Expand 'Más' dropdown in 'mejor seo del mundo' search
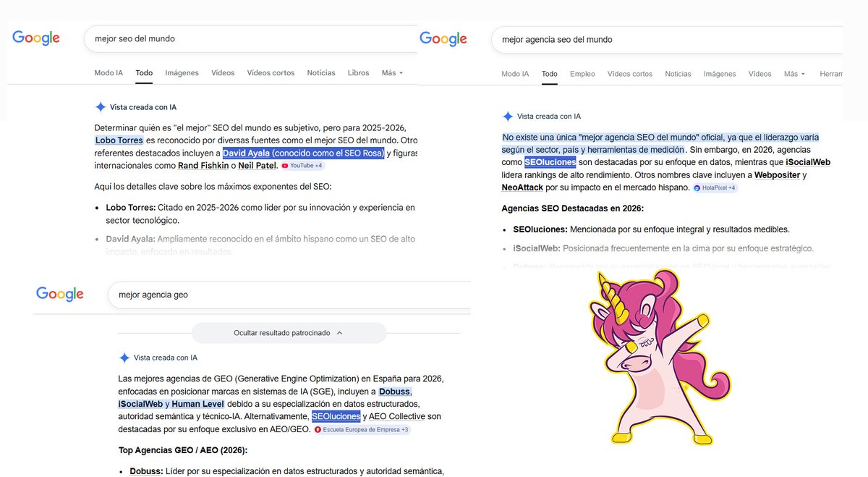 click(392, 73)
